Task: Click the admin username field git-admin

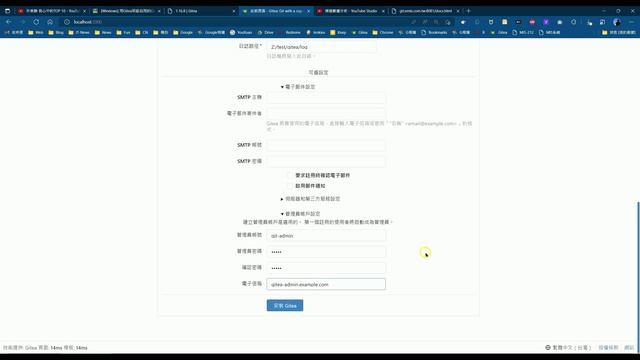Action: pyautogui.click(x=326, y=236)
